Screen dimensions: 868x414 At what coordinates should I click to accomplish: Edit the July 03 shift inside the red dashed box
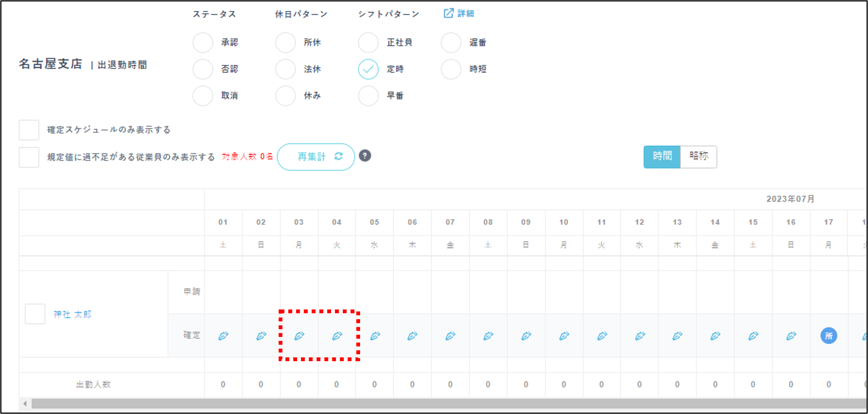299,336
